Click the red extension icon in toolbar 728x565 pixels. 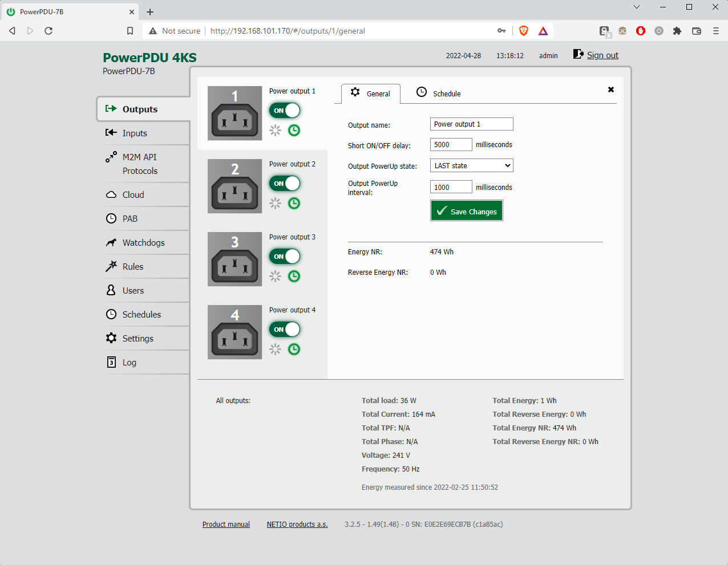641,31
